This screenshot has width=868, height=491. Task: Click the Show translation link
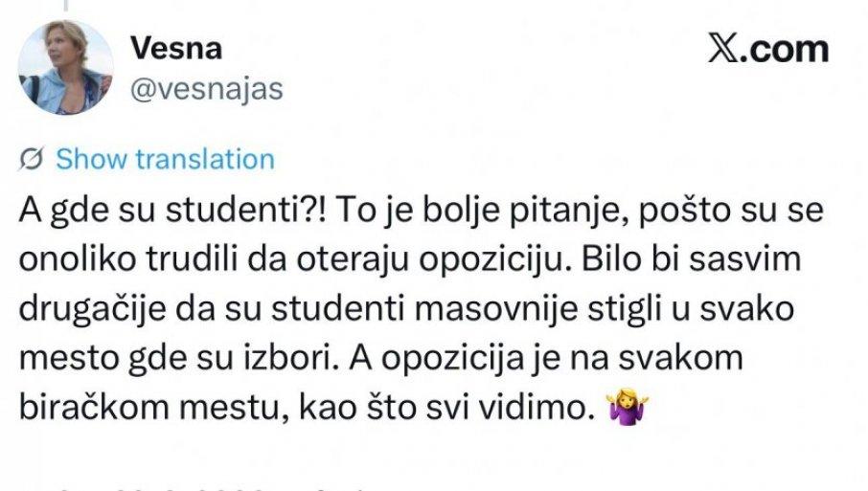pyautogui.click(x=165, y=159)
